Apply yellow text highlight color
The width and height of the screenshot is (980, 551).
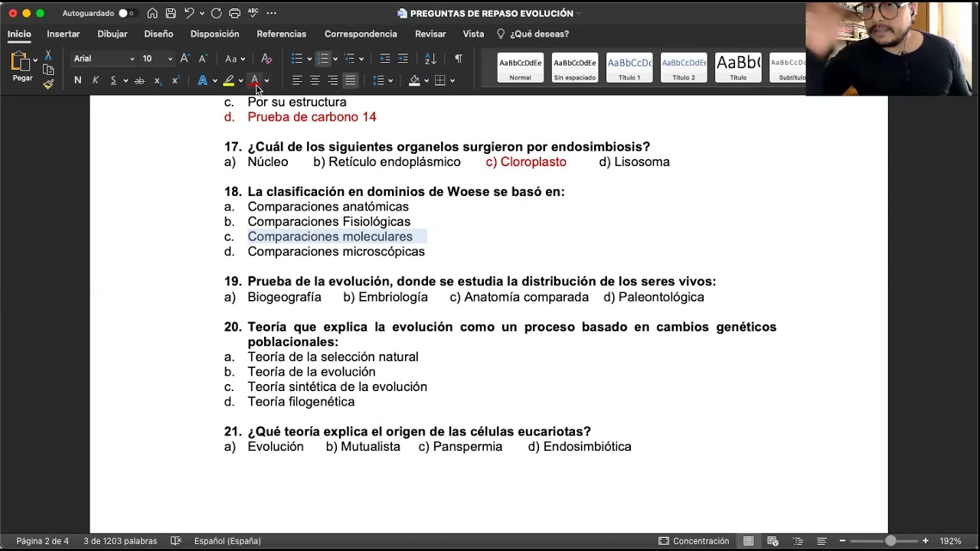pos(228,80)
